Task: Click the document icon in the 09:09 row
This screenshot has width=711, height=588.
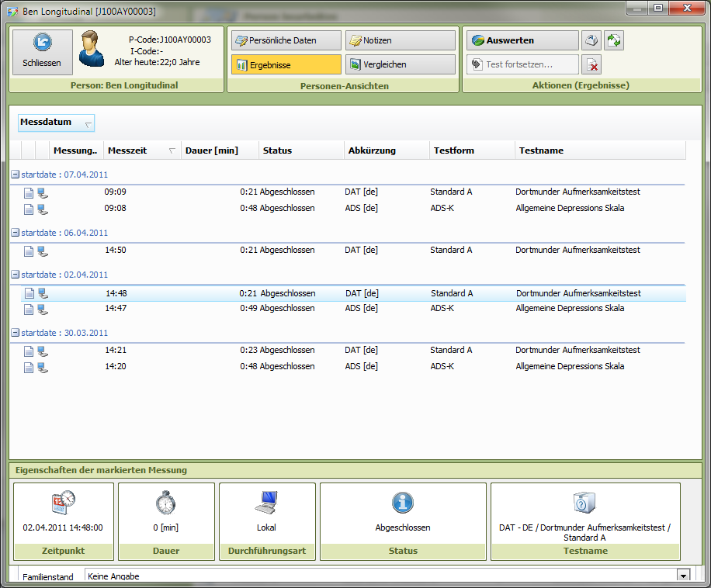Action: 29,192
